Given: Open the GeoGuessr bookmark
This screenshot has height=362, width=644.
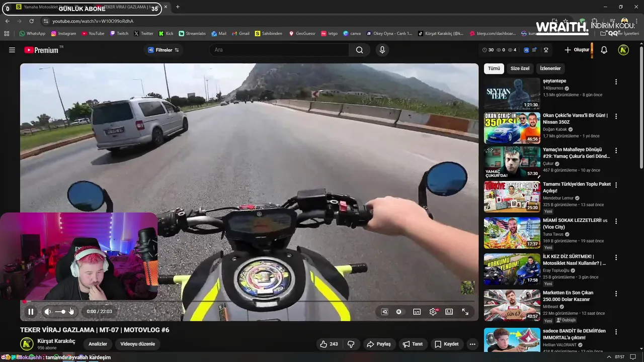Looking at the screenshot, I should [x=302, y=34].
